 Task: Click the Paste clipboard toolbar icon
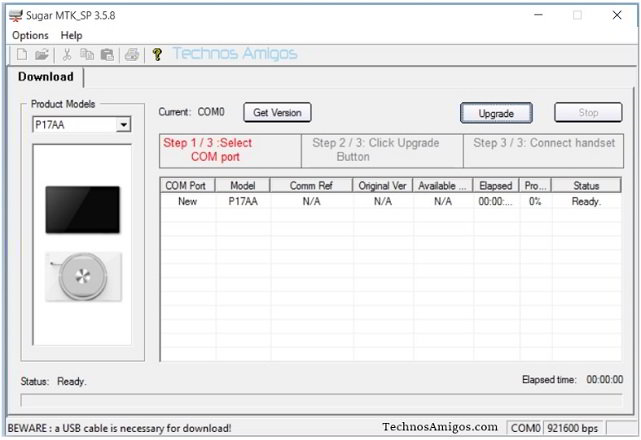[107, 54]
